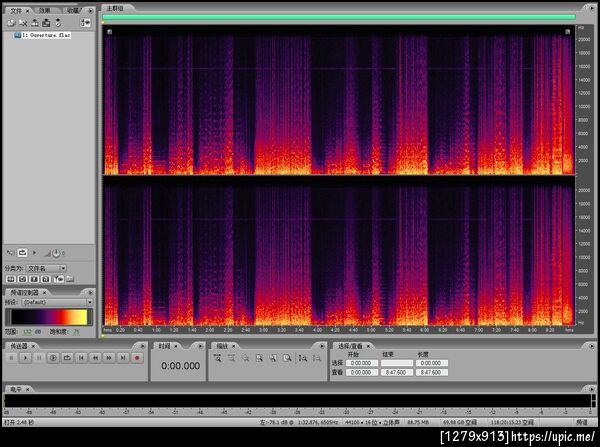Click the selection 开始 (Begin) field
600x447 pixels.
(362, 363)
